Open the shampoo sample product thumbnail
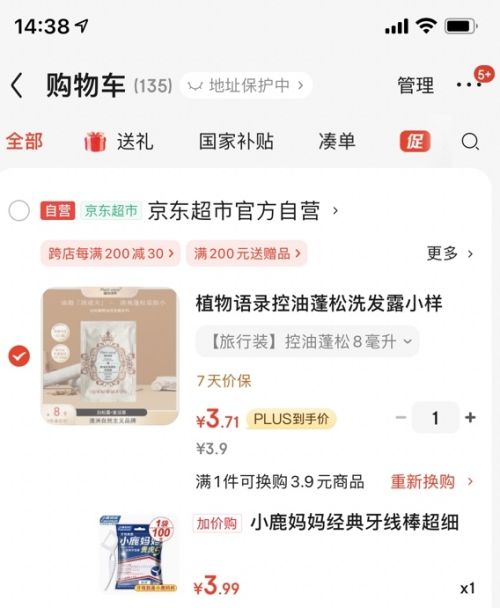Screen dimensions: 500x608 [x=110, y=356]
